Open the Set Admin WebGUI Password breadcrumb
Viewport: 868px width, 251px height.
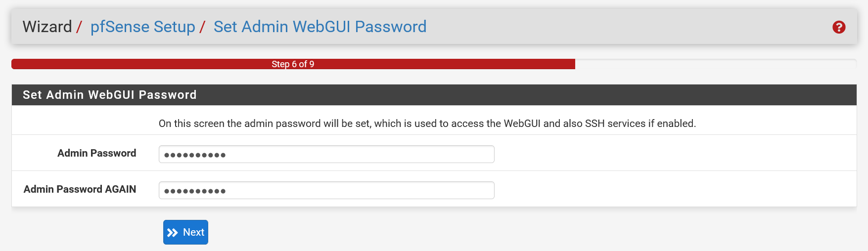click(320, 27)
